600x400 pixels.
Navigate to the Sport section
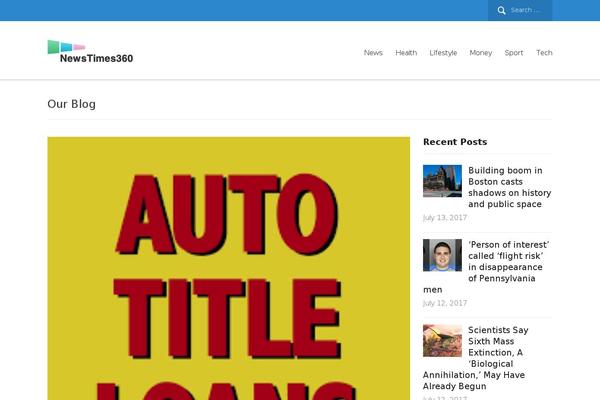tap(514, 53)
